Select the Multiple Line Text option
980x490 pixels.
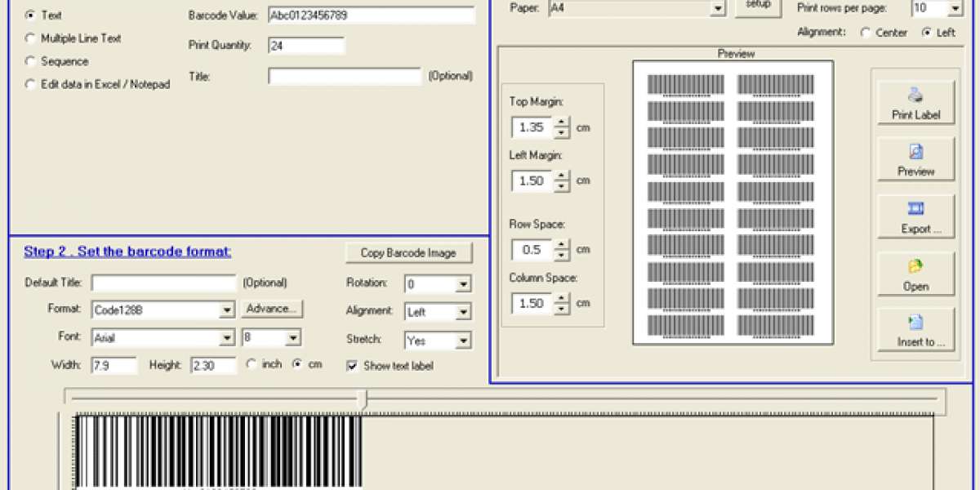point(30,38)
